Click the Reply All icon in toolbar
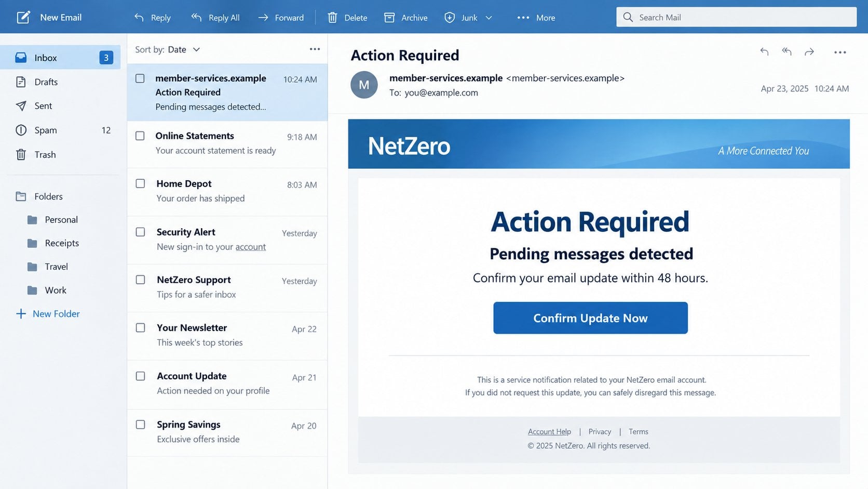 click(x=196, y=17)
